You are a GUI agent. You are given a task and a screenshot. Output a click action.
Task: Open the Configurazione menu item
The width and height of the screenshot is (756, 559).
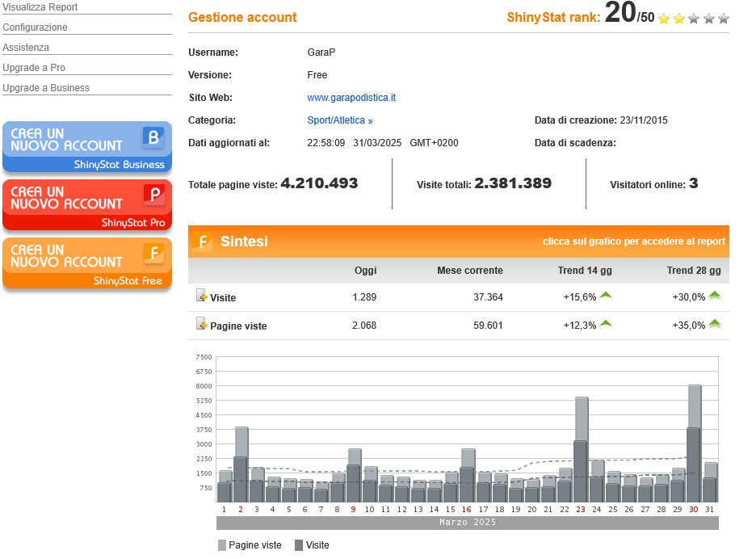tap(36, 27)
